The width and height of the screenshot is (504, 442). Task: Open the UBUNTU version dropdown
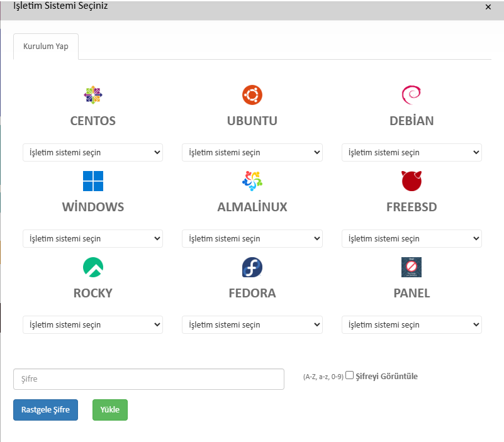pyautogui.click(x=252, y=152)
